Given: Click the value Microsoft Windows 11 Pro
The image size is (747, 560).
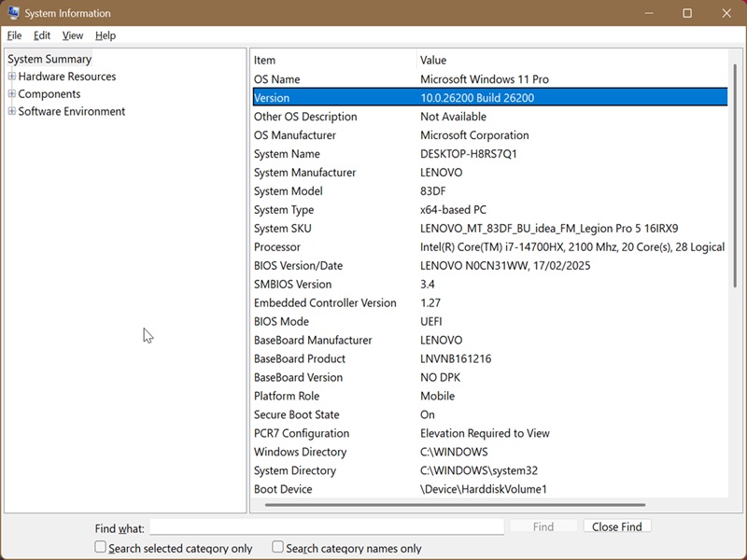Looking at the screenshot, I should point(485,79).
